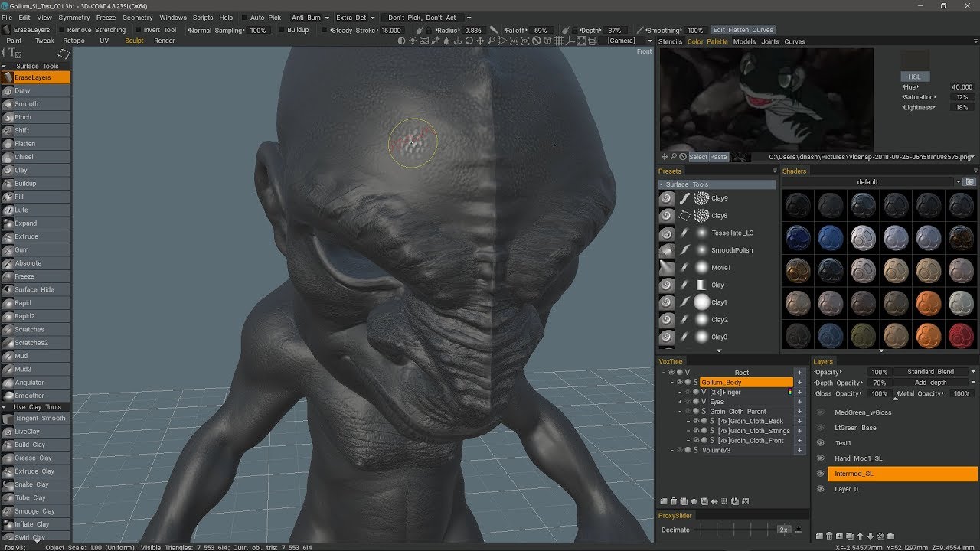Image resolution: width=980 pixels, height=551 pixels.
Task: Select the Surface Hide tool
Action: tap(35, 289)
